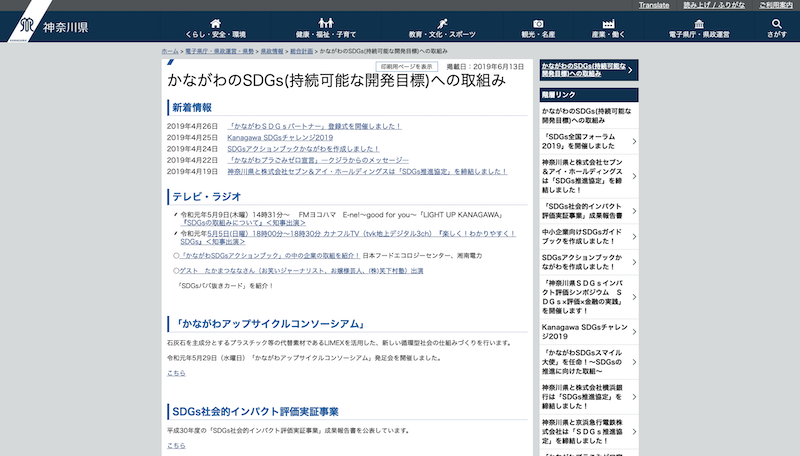Image resolution: width=800 pixels, height=456 pixels.
Task: Open SDGsアクションブックかながわを作成しました news link
Action: coord(304,149)
